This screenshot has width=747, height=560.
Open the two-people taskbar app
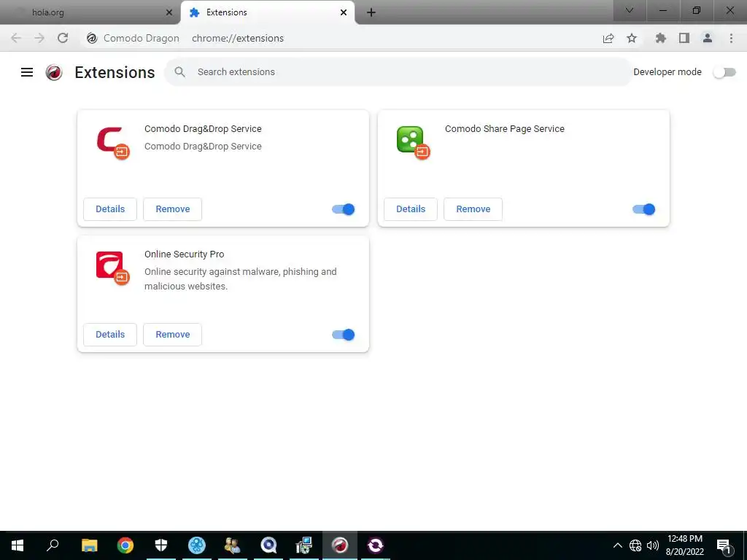click(x=233, y=545)
